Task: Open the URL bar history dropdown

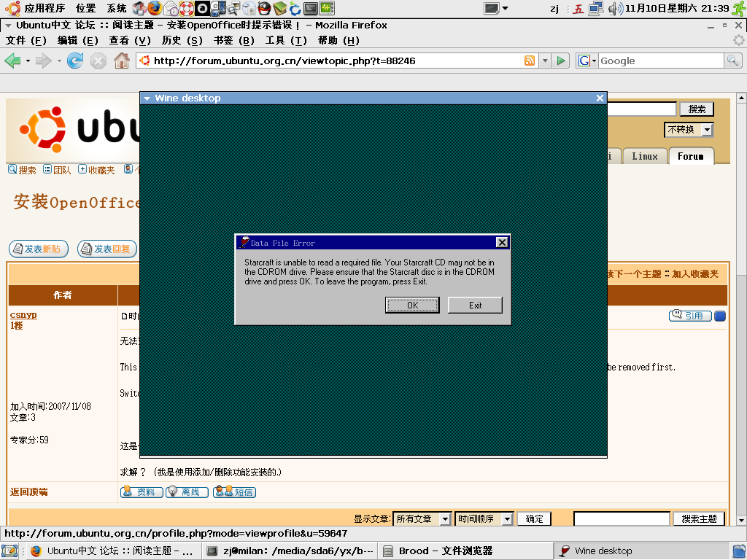Action: (x=545, y=61)
